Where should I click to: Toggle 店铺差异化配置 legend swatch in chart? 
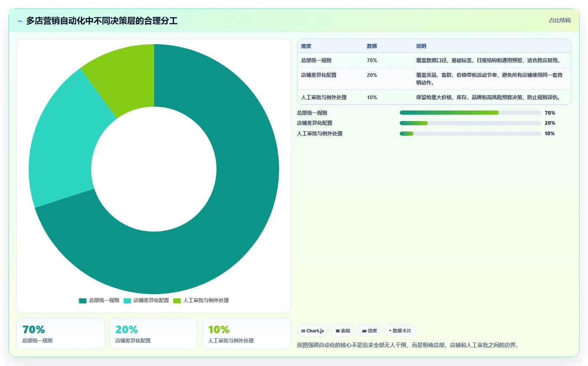[127, 300]
